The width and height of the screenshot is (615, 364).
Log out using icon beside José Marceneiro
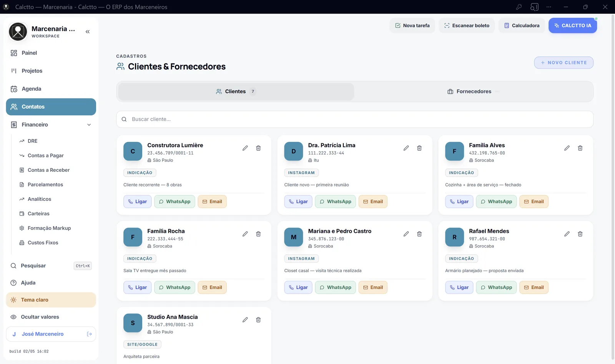(89, 334)
